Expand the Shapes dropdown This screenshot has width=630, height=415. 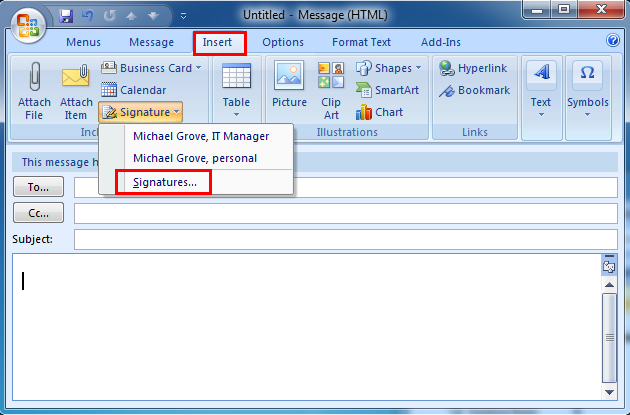[x=389, y=68]
